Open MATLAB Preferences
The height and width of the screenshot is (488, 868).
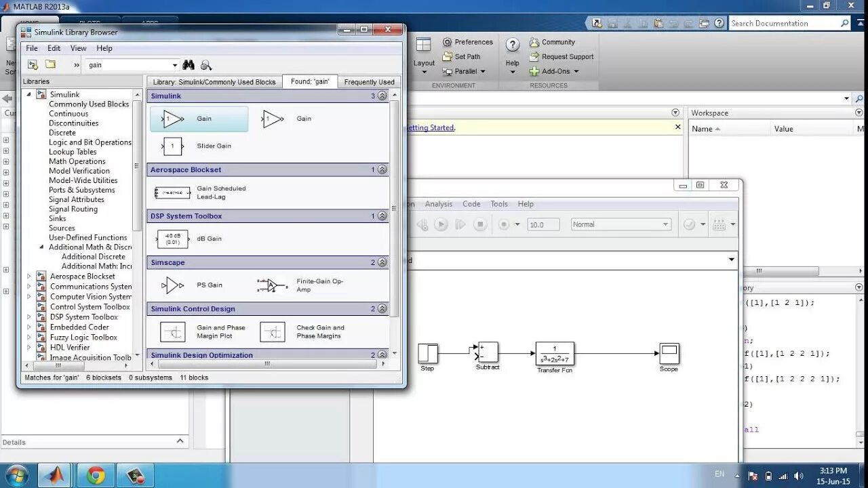click(x=468, y=42)
